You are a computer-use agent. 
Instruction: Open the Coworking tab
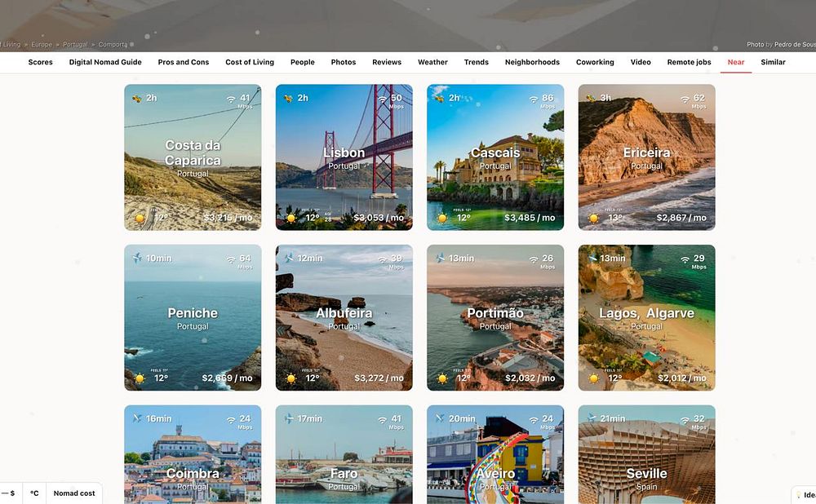(595, 62)
